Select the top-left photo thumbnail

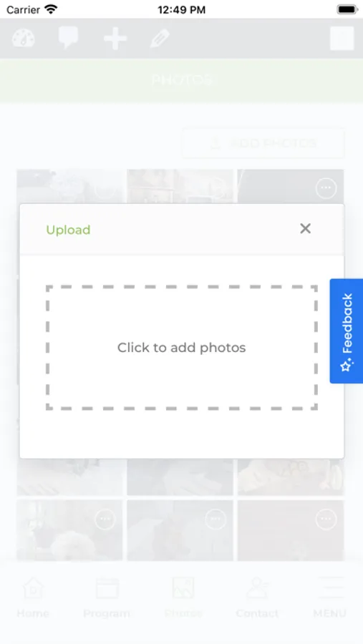tap(70, 187)
